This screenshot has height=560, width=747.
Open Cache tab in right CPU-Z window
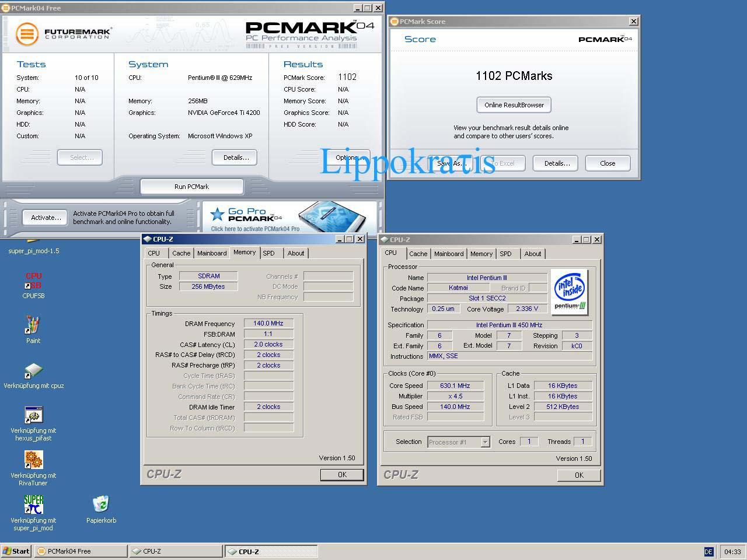click(x=418, y=254)
